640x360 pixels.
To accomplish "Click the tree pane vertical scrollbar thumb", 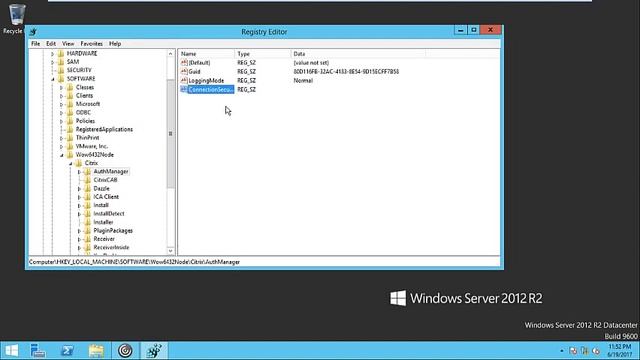I will (x=170, y=134).
